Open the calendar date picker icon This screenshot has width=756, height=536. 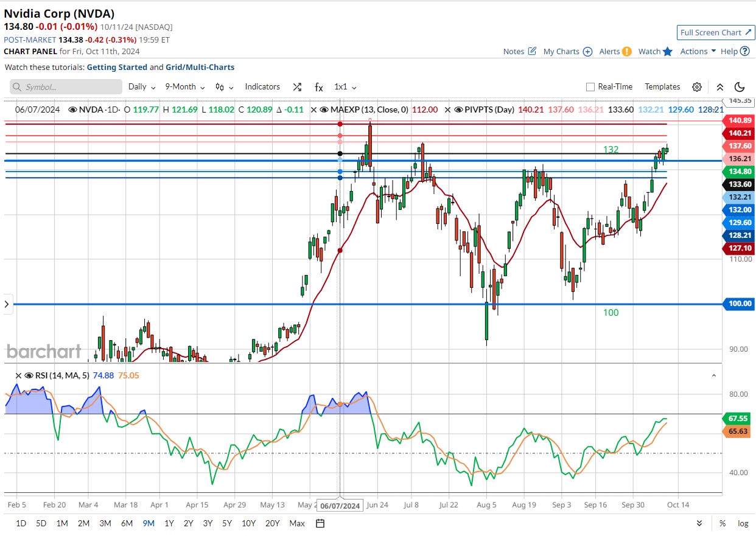[320, 523]
